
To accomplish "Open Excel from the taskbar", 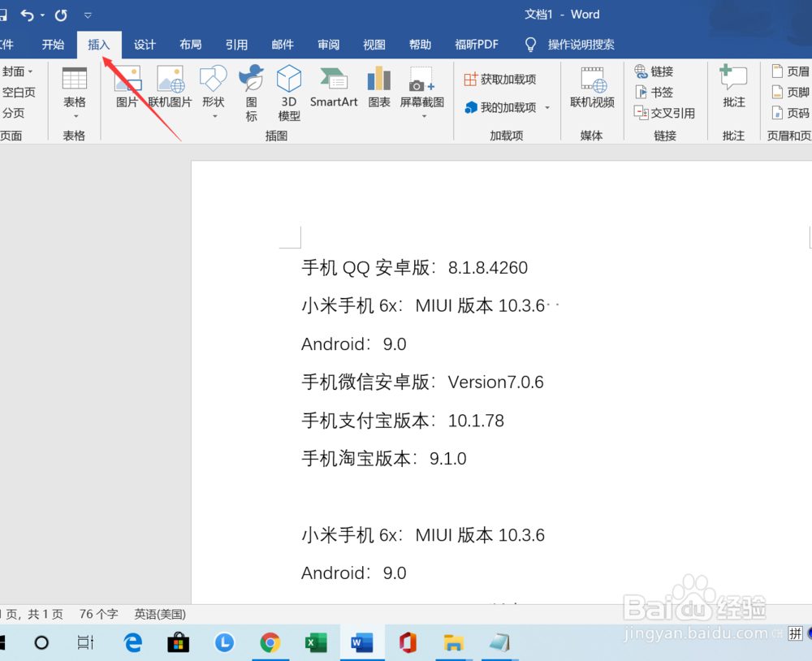I will point(315,643).
